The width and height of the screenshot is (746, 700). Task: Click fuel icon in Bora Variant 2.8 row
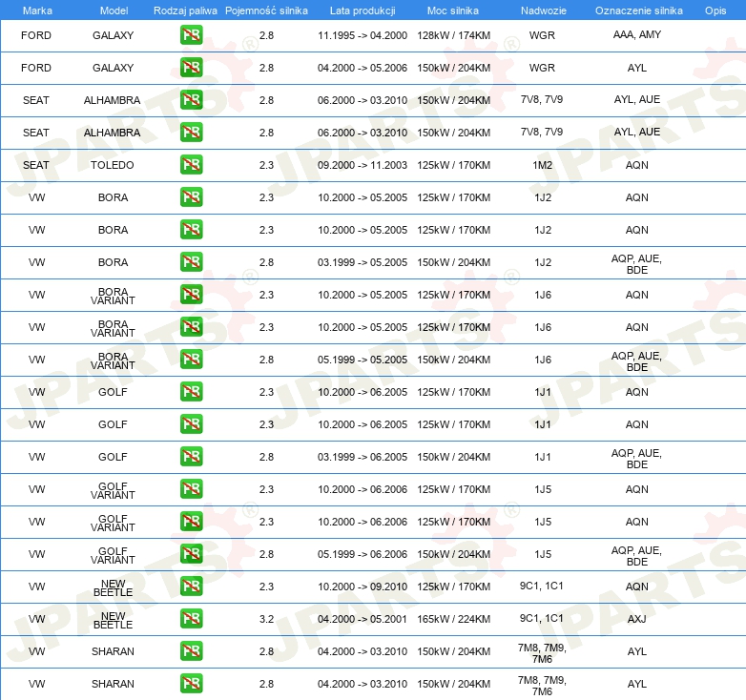pos(191,360)
